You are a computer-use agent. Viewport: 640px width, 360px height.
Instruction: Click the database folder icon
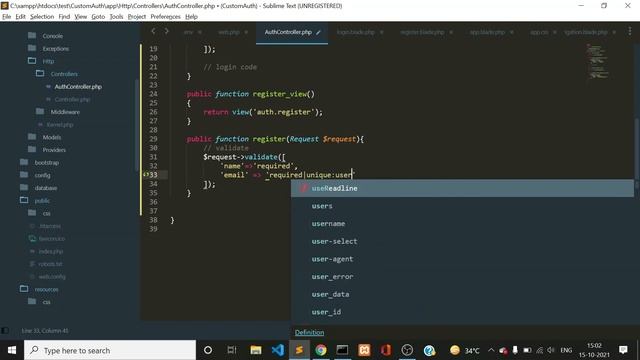[24, 187]
